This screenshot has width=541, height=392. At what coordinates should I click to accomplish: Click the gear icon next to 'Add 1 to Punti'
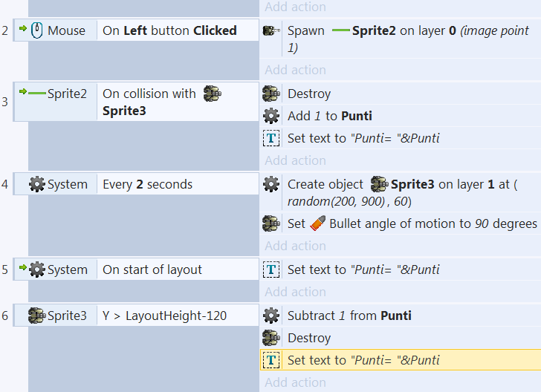pos(271,116)
